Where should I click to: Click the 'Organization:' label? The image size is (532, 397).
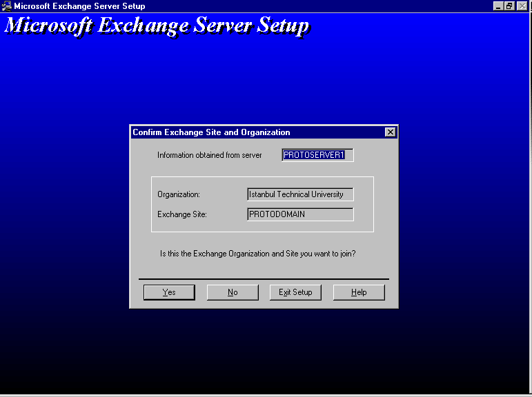tap(179, 194)
